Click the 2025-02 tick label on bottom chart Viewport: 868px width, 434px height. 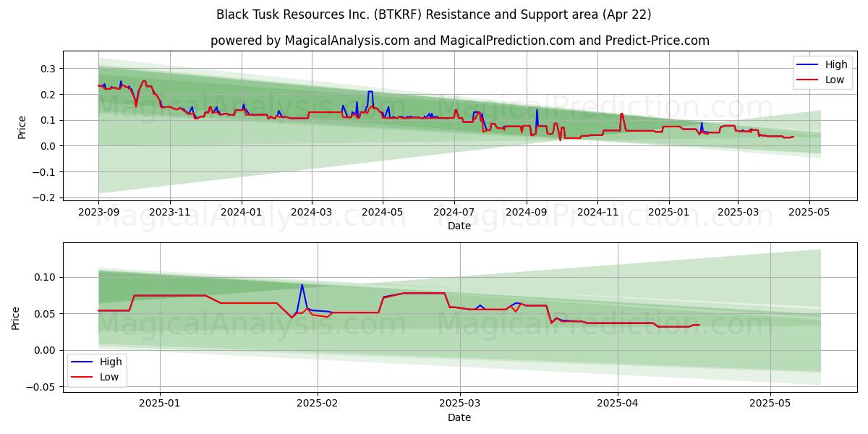tap(318, 404)
